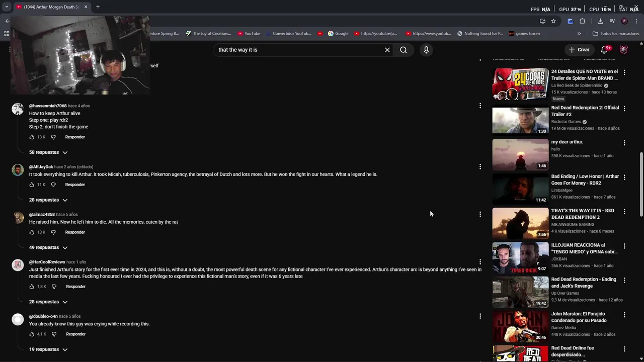Open options menu for @almaz4858 comment

[x=480, y=214]
